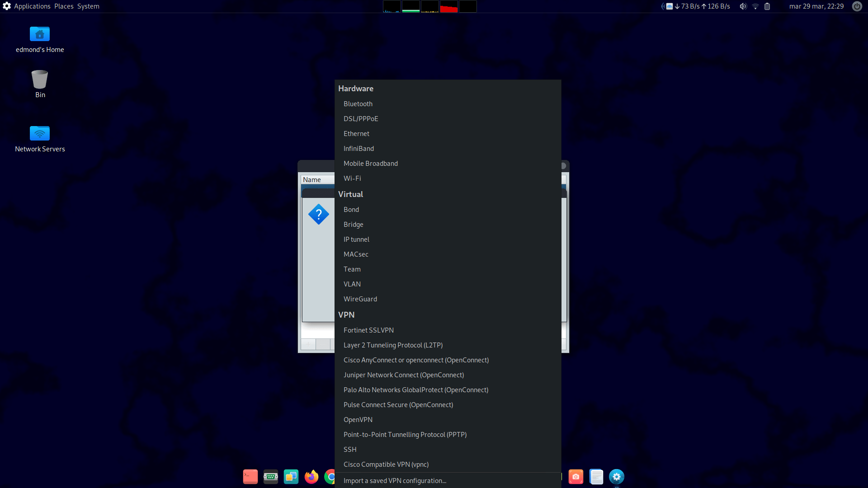Open the serial console app in the dock
The image size is (868, 488).
(271, 477)
